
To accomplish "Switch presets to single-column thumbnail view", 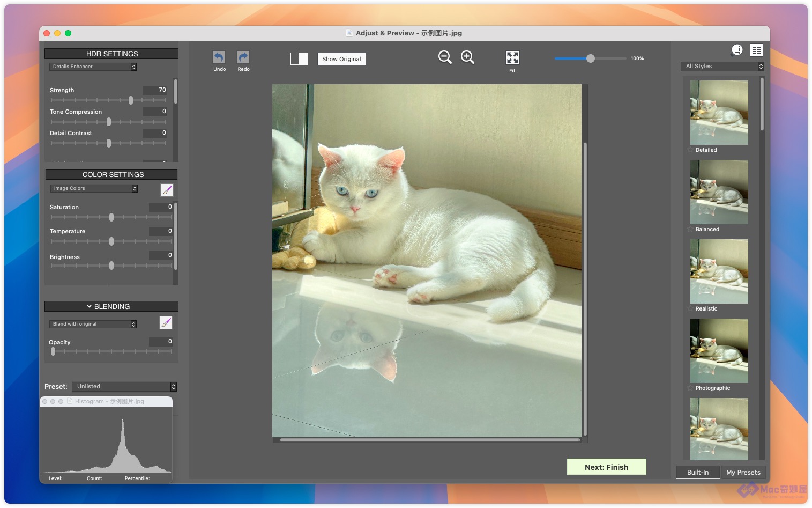I will click(737, 50).
